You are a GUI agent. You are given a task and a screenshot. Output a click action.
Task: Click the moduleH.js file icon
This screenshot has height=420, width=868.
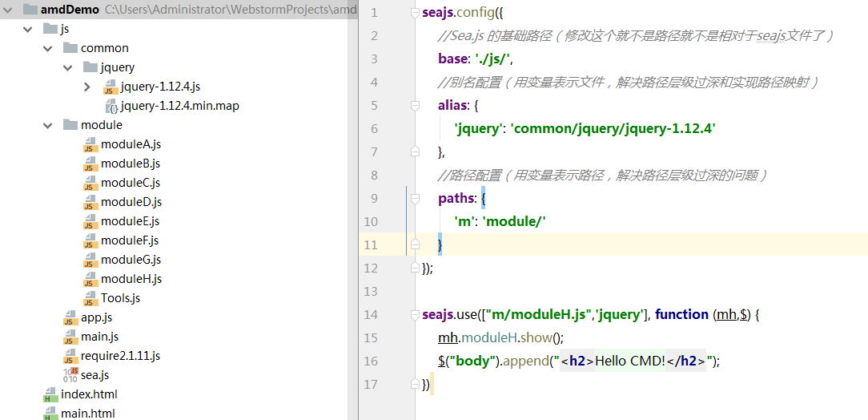[x=90, y=279]
